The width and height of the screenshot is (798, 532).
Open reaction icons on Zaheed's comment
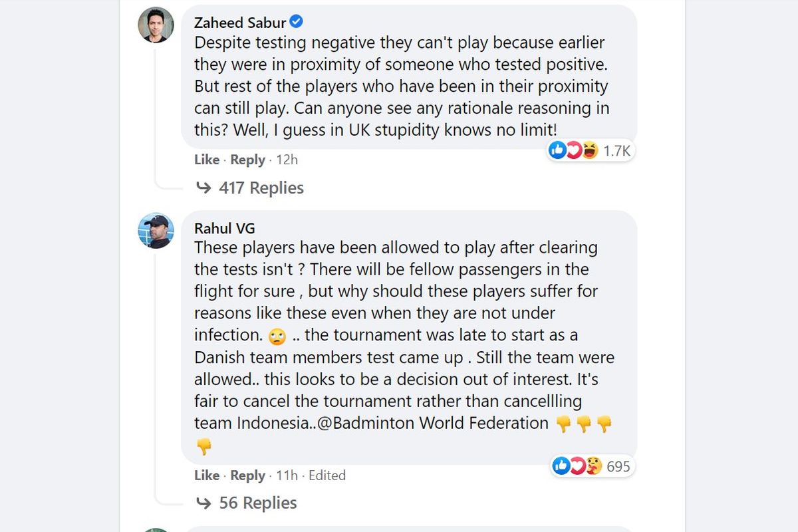point(573,151)
